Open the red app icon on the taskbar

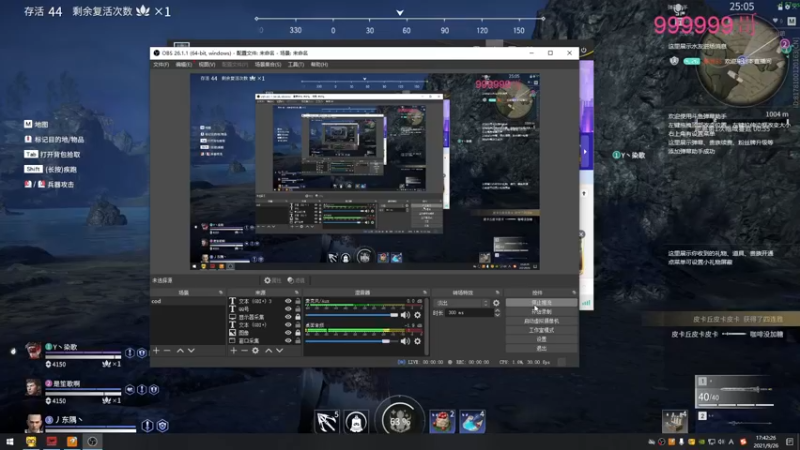[52, 441]
